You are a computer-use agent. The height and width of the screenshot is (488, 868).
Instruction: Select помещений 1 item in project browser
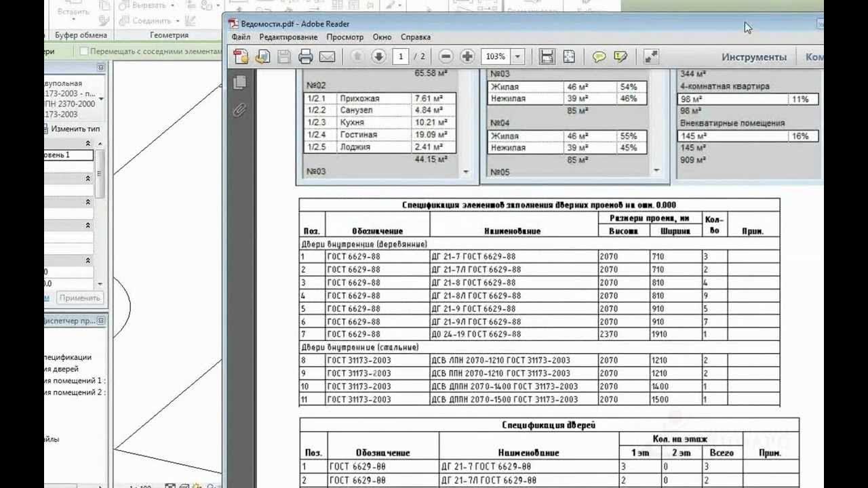75,381
